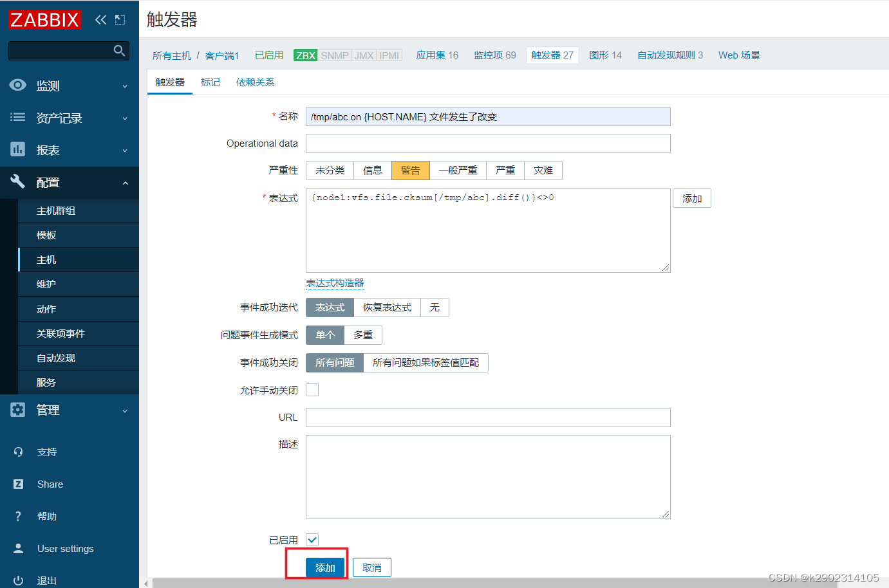Click the power icon for 退出
889x588 pixels.
[x=18, y=580]
